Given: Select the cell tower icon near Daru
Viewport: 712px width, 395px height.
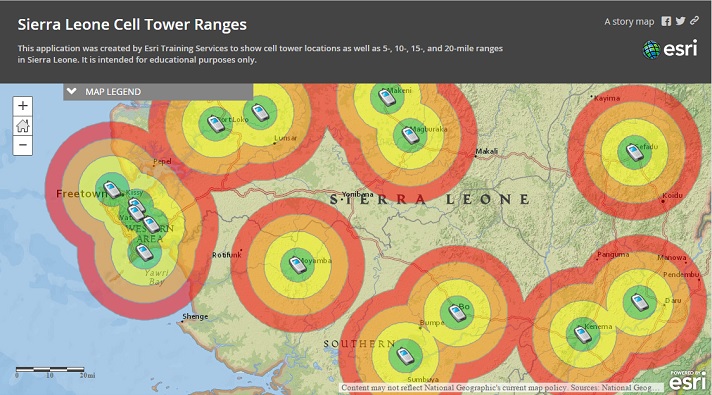Looking at the screenshot, I should coord(639,302).
